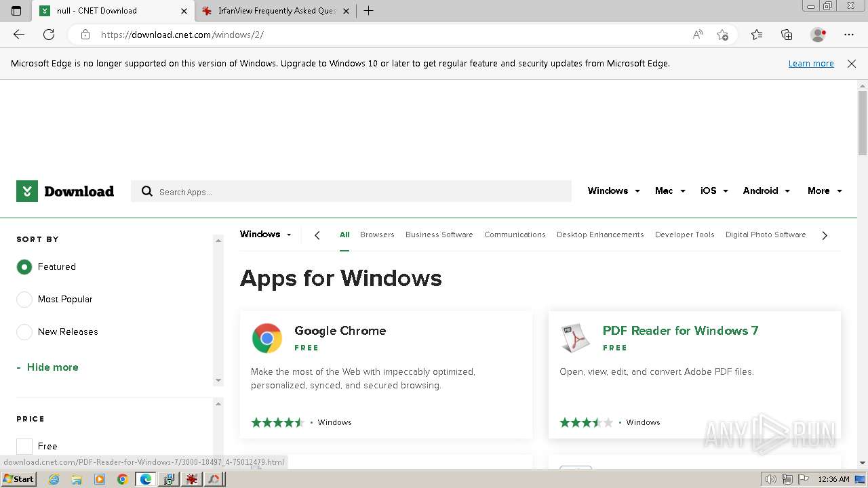868x488 pixels.
Task: Close the IrfanView FAQ tab
Action: (x=347, y=11)
